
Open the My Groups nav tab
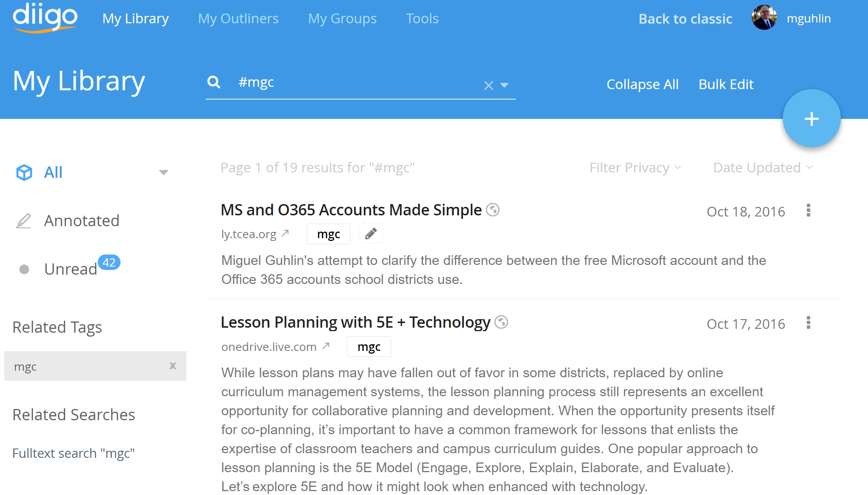pyautogui.click(x=342, y=19)
